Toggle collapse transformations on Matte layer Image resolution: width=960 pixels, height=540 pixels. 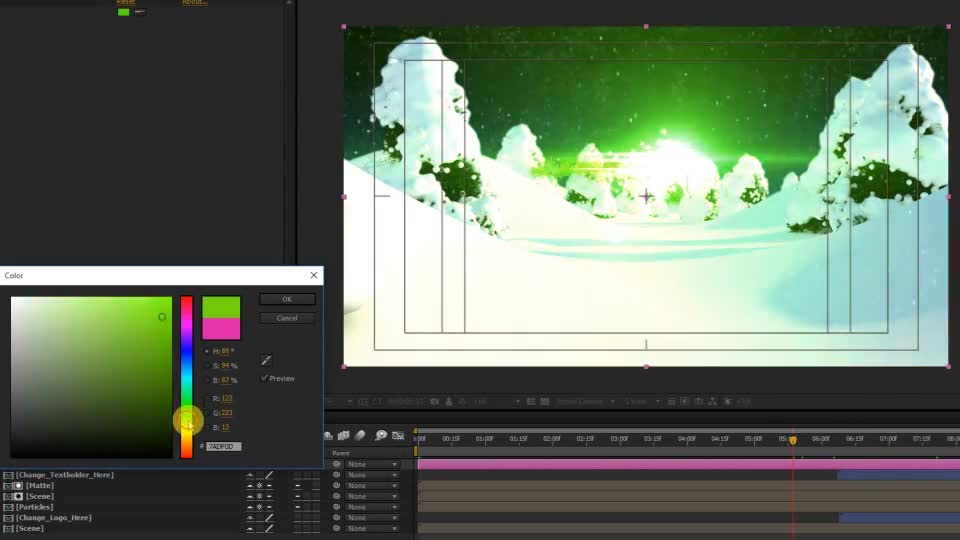260,486
